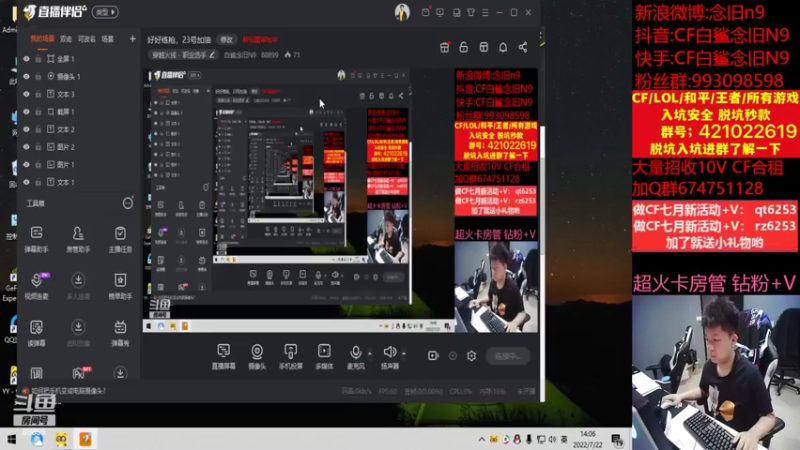Hide the 摄像头 1 source
Image resolution: width=800 pixels, height=450 pixels.
click(27, 77)
